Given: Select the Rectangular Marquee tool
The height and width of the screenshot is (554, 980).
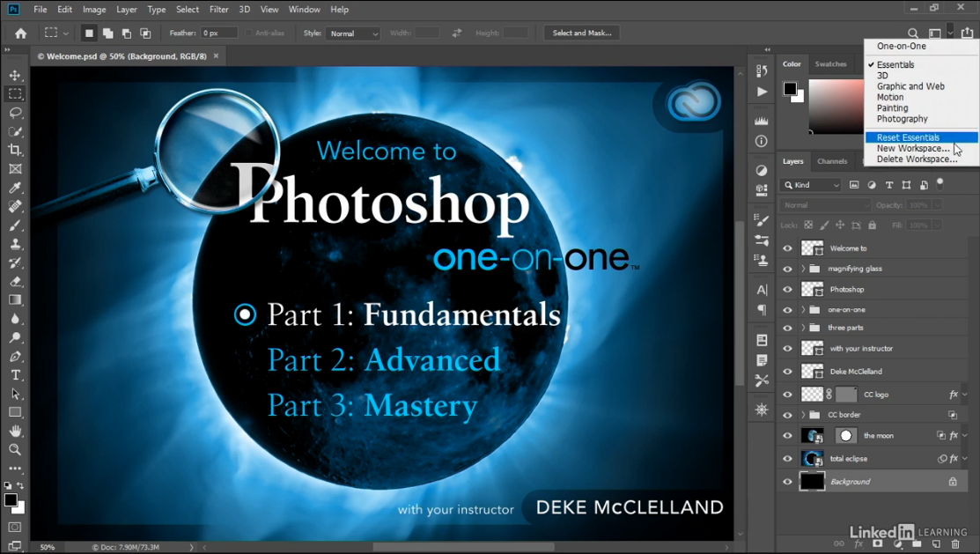Looking at the screenshot, I should click(x=15, y=93).
